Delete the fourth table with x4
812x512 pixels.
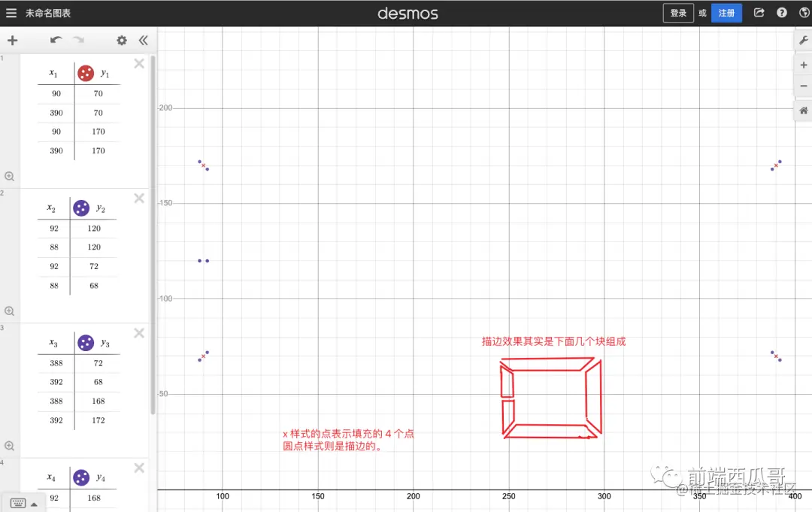(139, 468)
